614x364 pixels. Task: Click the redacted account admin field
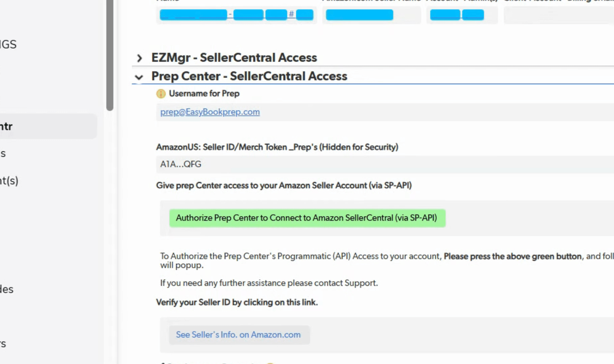(457, 15)
